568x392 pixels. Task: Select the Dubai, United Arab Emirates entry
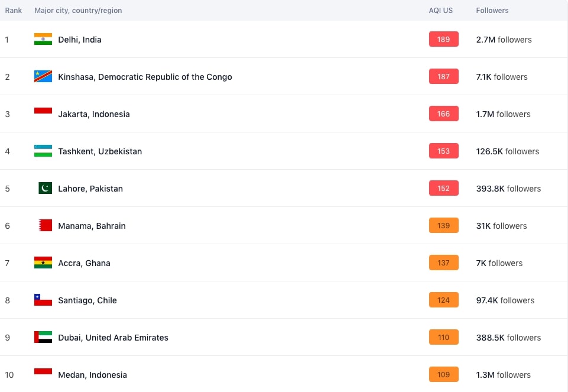pyautogui.click(x=113, y=338)
